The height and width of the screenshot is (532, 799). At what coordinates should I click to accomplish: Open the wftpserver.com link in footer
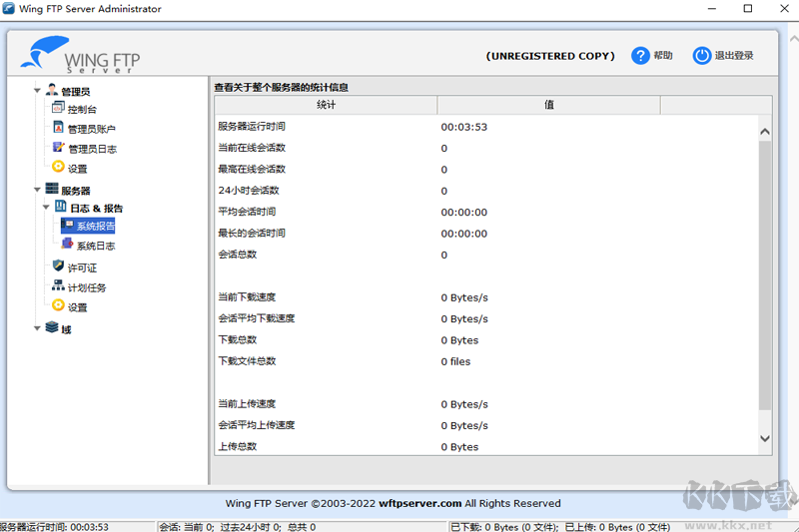click(x=419, y=503)
